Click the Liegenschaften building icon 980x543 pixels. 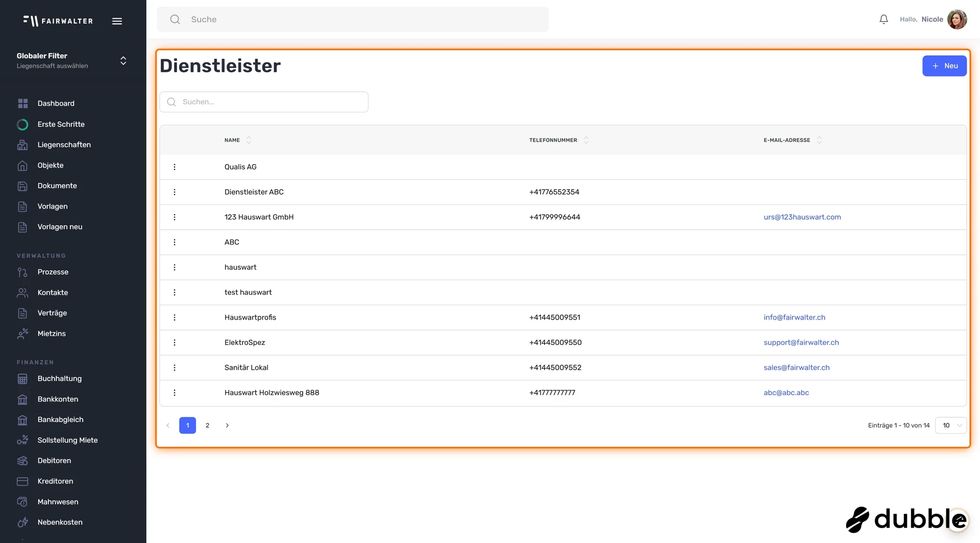[22, 144]
